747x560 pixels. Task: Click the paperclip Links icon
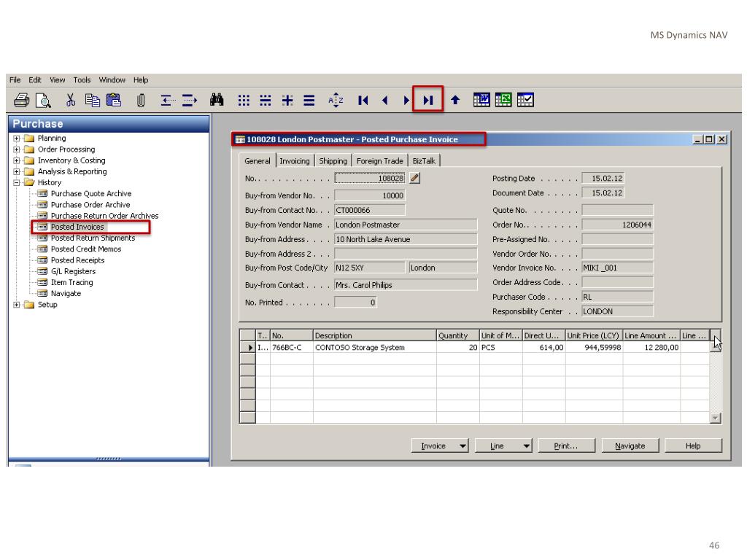(x=141, y=100)
